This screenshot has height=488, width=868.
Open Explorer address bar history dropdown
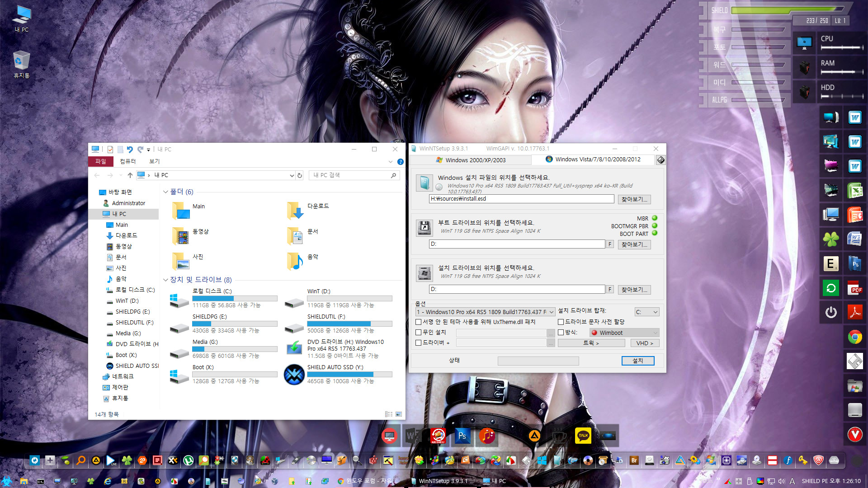click(x=292, y=175)
